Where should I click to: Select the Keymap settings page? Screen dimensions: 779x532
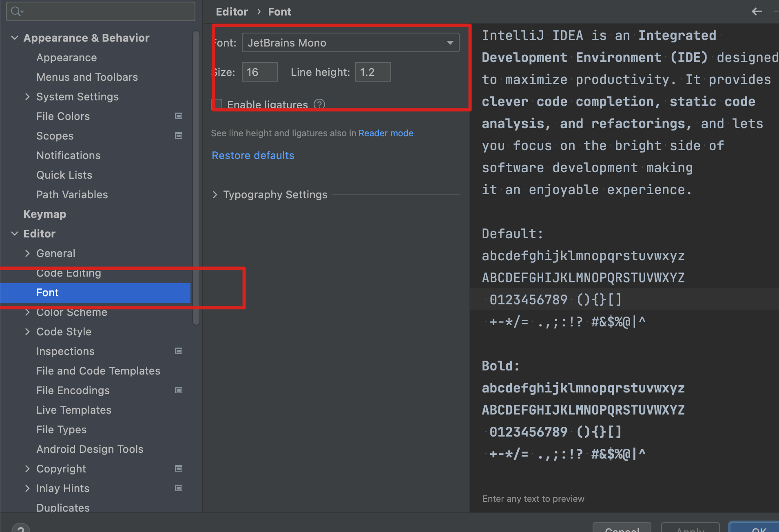point(44,214)
